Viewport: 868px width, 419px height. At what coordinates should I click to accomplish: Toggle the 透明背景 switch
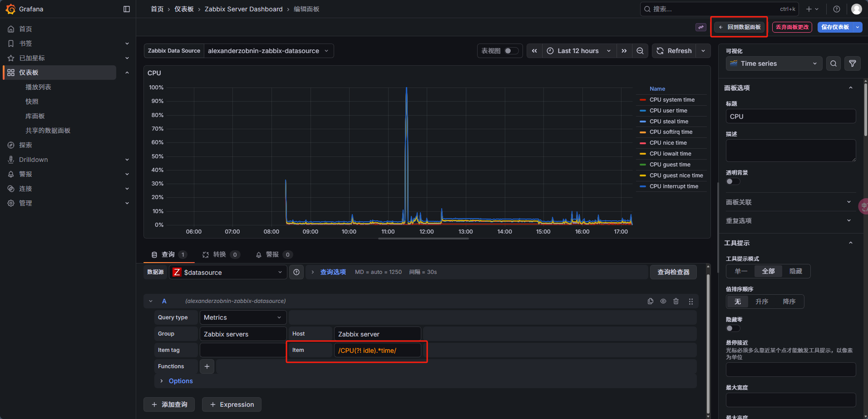[733, 181]
